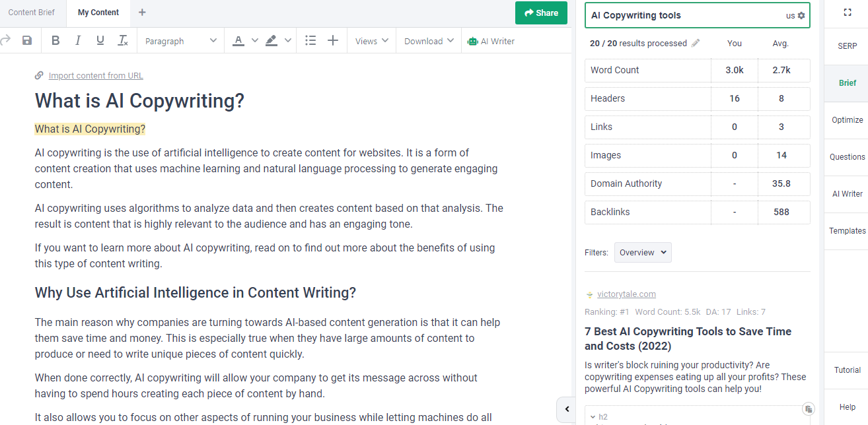Click the Word Count row label
Viewport: 868px width, 425px height.
point(614,70)
